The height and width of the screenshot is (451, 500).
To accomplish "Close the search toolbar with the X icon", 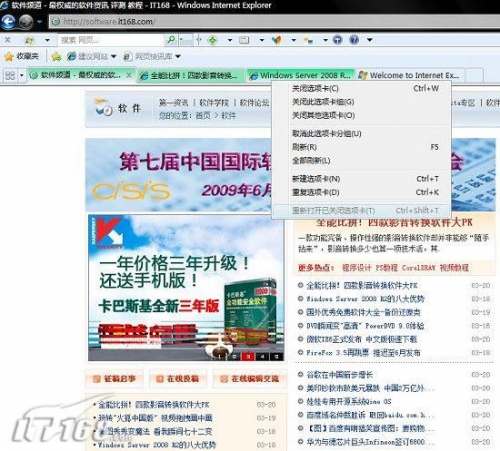I will 8,40.
